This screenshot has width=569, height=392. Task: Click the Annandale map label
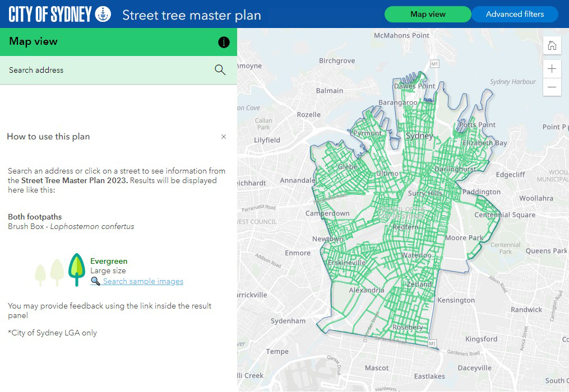(298, 180)
